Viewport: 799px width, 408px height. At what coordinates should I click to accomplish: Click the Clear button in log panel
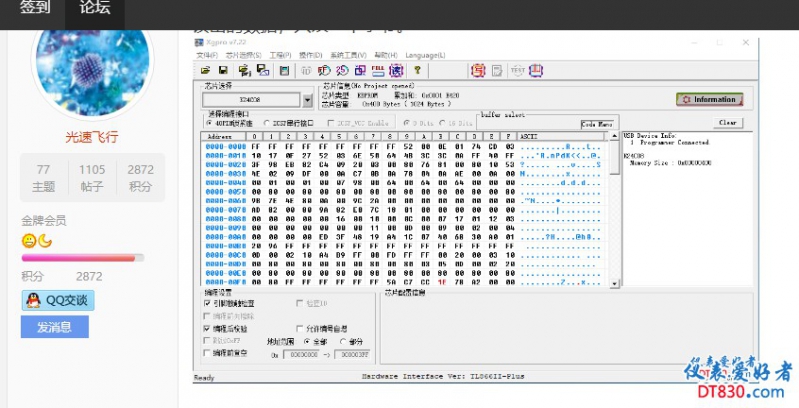point(727,123)
